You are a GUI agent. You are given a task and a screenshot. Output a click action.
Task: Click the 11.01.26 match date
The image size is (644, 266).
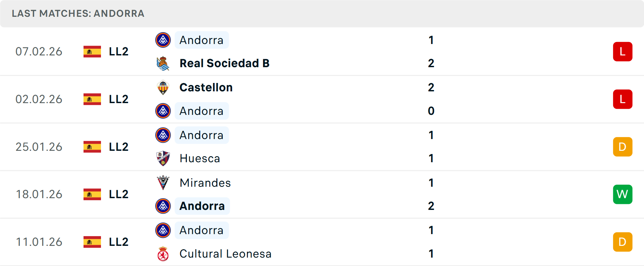click(39, 242)
